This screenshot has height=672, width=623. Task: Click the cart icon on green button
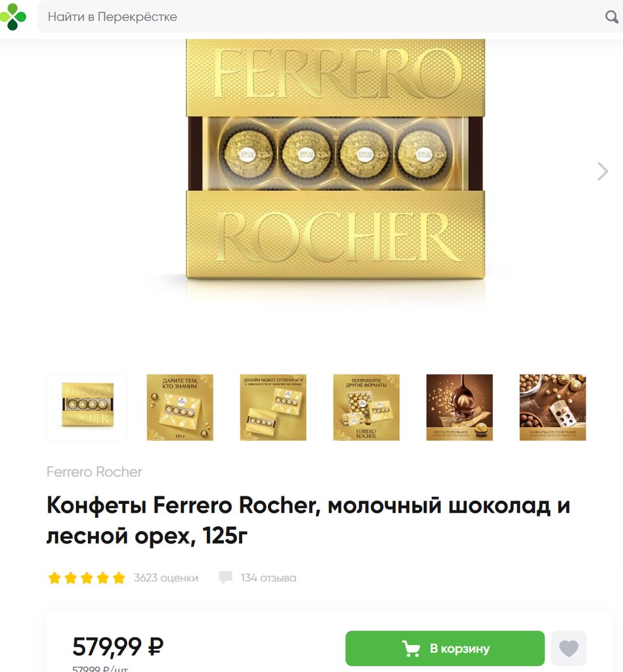pyautogui.click(x=411, y=648)
